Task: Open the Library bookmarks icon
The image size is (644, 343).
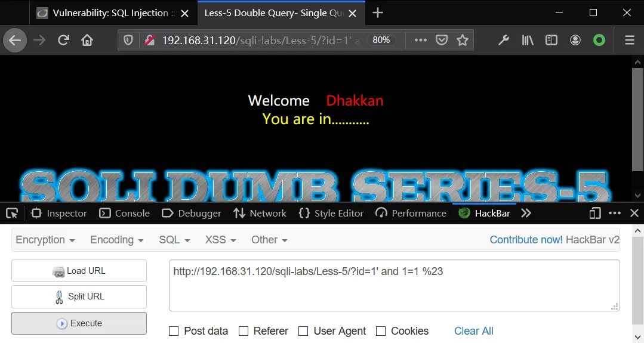Action: click(x=528, y=40)
